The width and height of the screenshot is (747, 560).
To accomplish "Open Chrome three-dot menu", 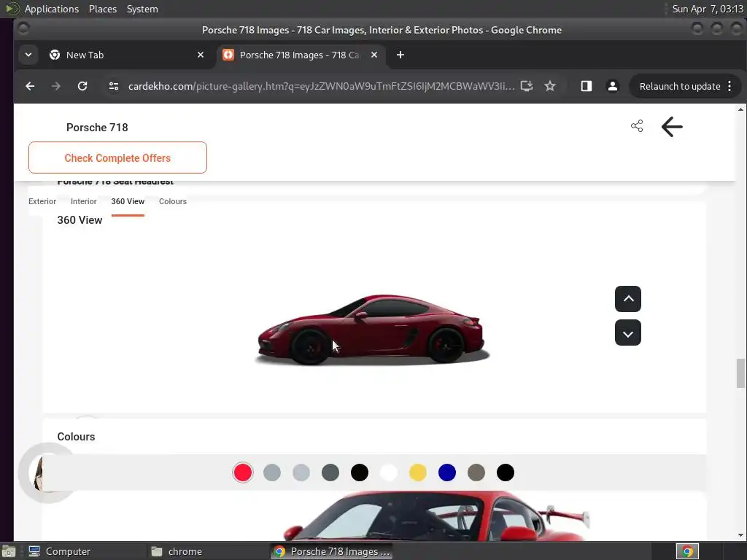I will tap(729, 86).
